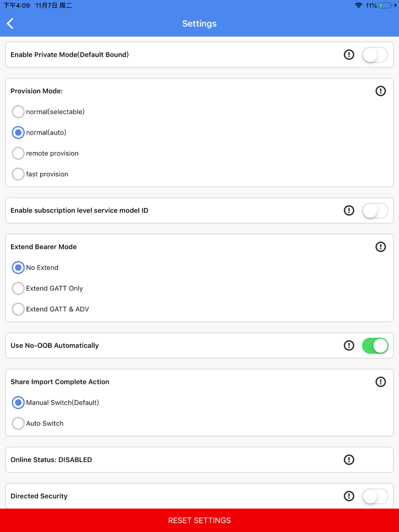View Online Status info
399x532 pixels.
pyautogui.click(x=349, y=460)
